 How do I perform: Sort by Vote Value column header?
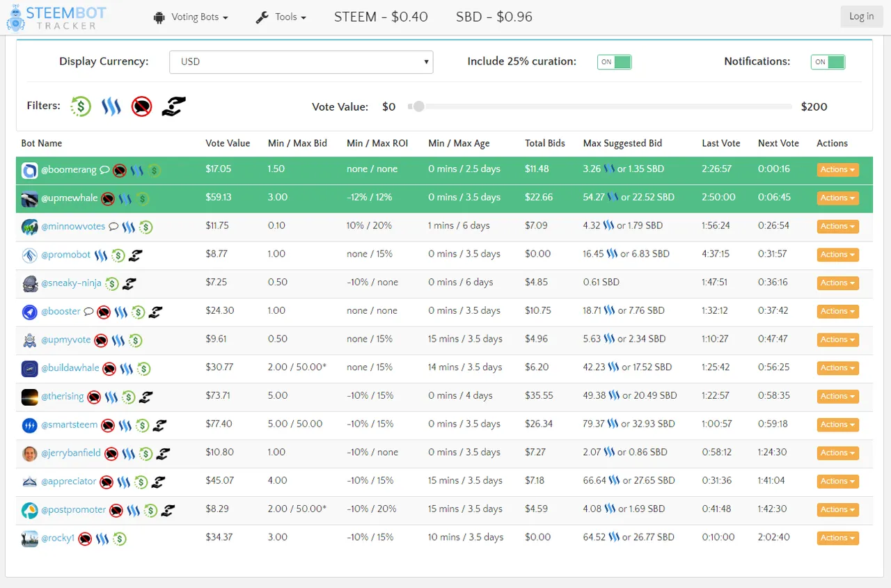[x=228, y=143]
